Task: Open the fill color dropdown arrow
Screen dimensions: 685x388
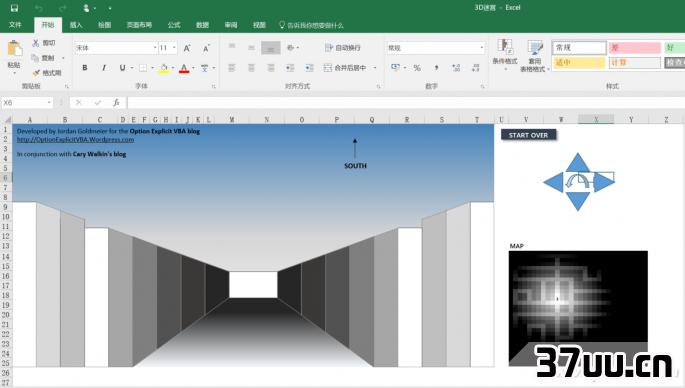Action: [173, 68]
